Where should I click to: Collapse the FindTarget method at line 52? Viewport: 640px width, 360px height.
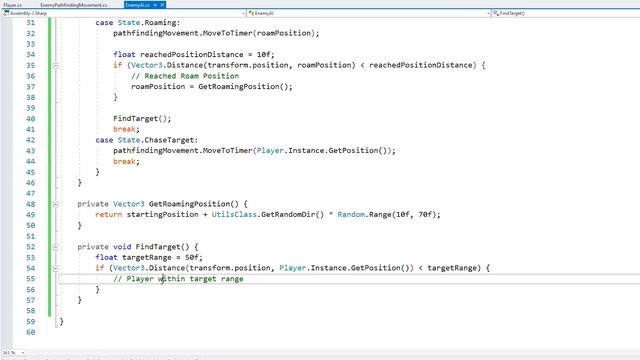[x=56, y=247]
